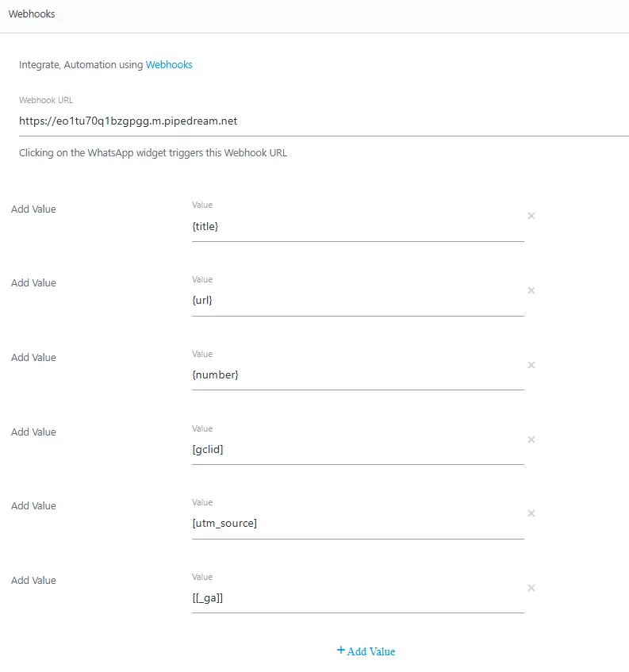The image size is (629, 672).
Task: Click the Add Value label beside [gclid]
Action: 33,432
